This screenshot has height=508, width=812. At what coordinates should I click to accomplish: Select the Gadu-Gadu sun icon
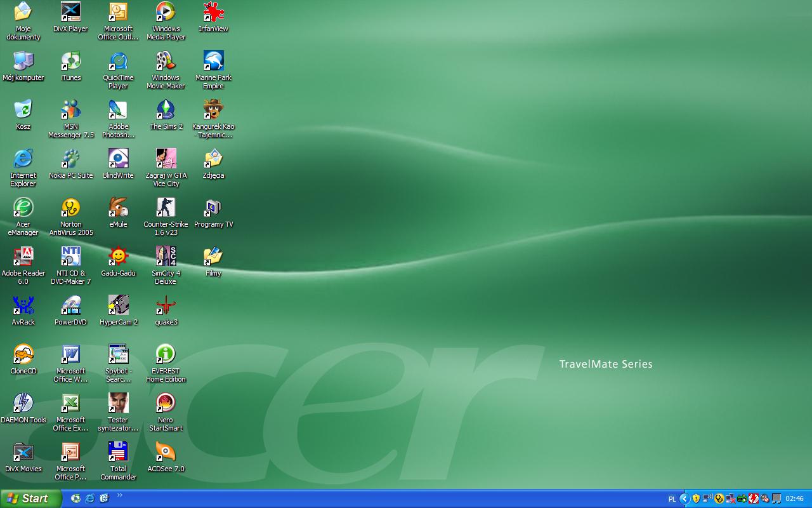point(118,257)
